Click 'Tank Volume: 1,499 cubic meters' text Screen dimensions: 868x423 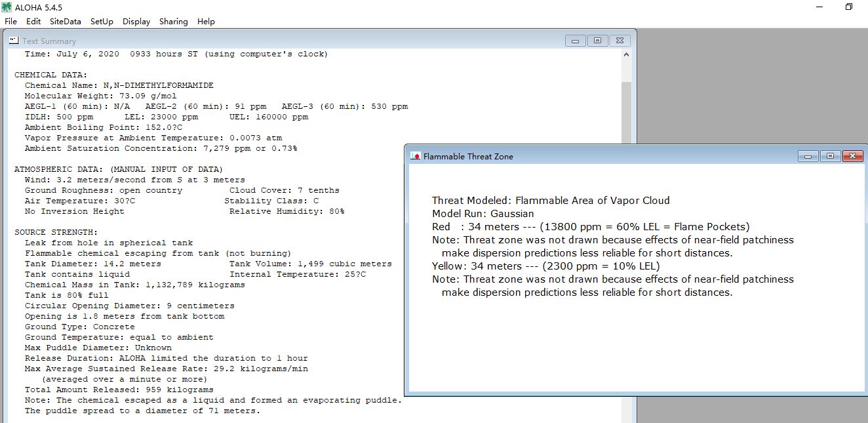click(x=311, y=264)
